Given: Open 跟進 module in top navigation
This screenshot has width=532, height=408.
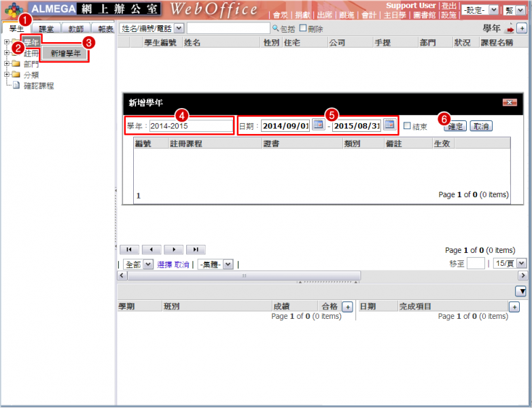Looking at the screenshot, I should point(347,15).
